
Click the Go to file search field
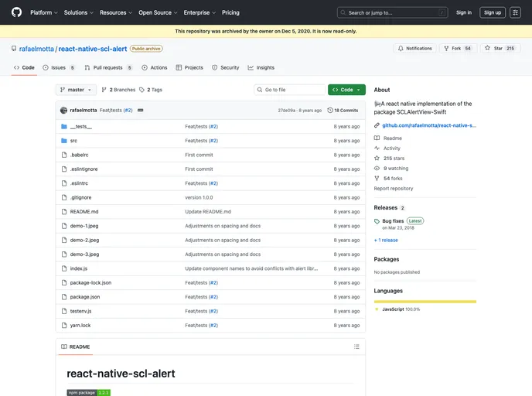289,90
